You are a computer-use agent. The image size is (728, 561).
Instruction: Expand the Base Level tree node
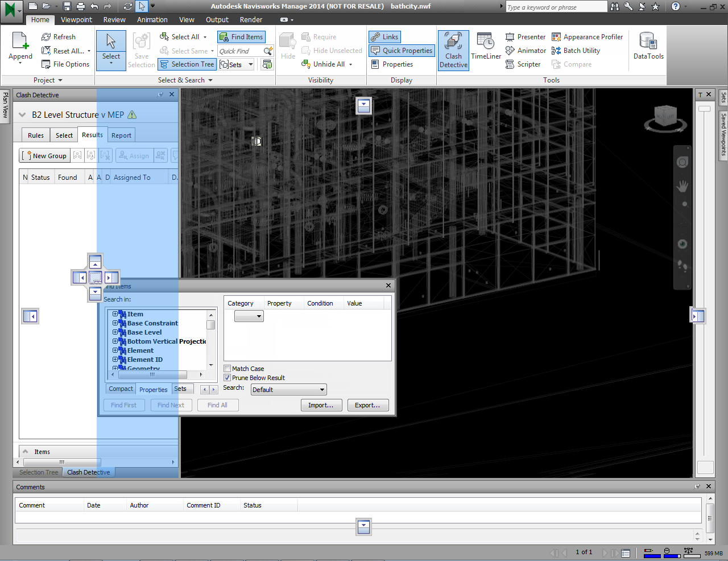coord(115,332)
